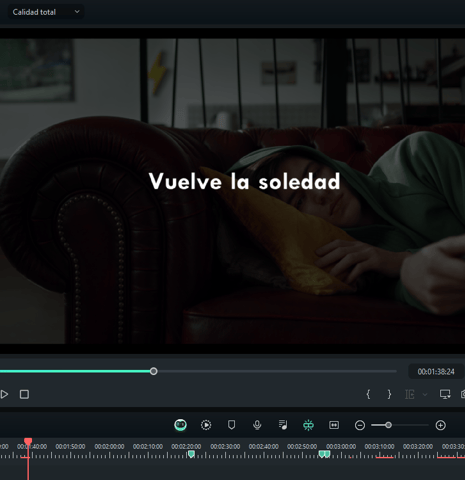The image size is (465, 480).
Task: Set mark-out point with the } icon
Action: [x=389, y=394]
